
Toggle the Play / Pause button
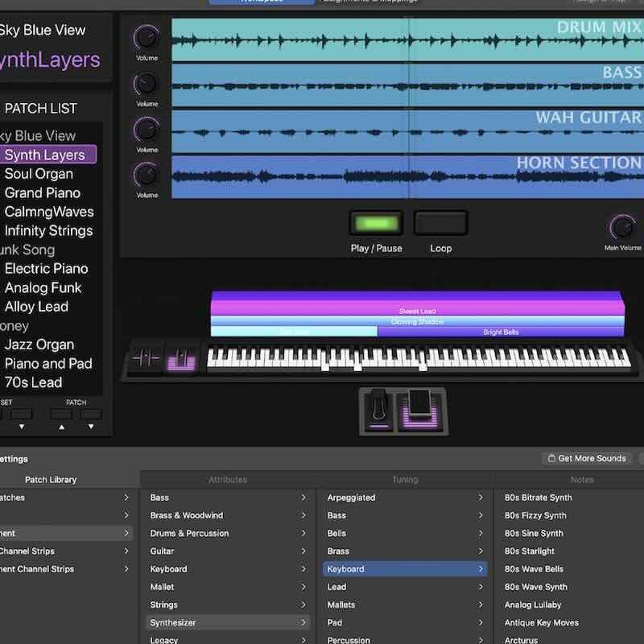[376, 223]
